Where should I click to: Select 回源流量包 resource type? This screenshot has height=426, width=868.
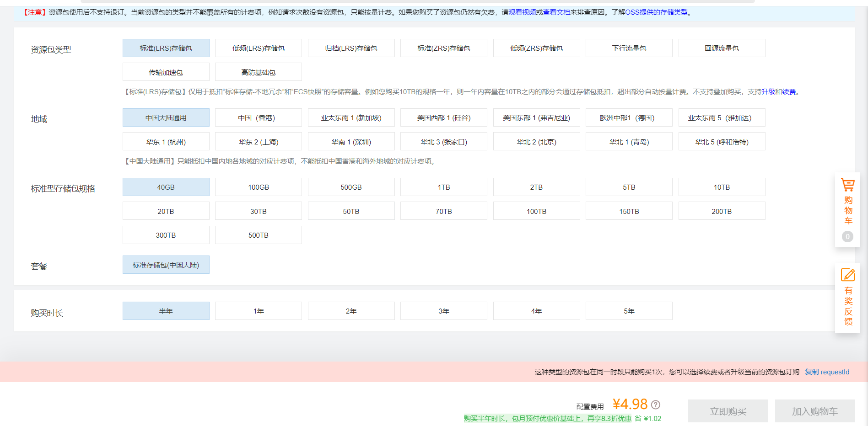tap(722, 48)
